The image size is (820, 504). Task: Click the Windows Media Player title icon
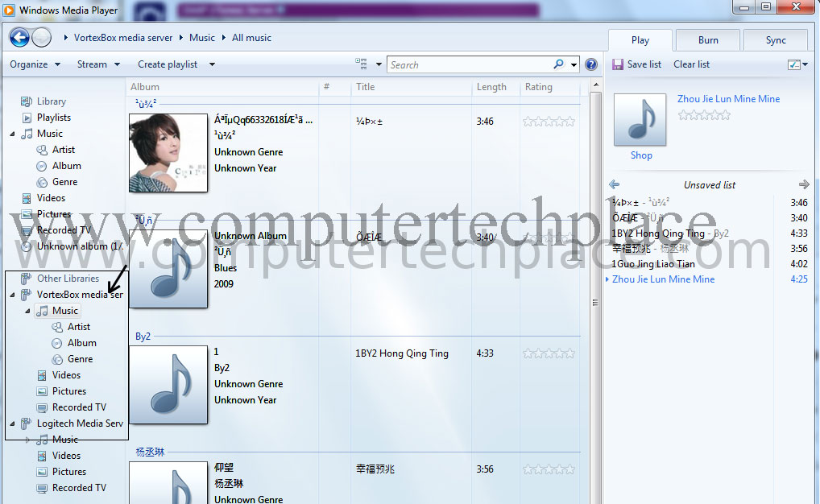pos(9,10)
